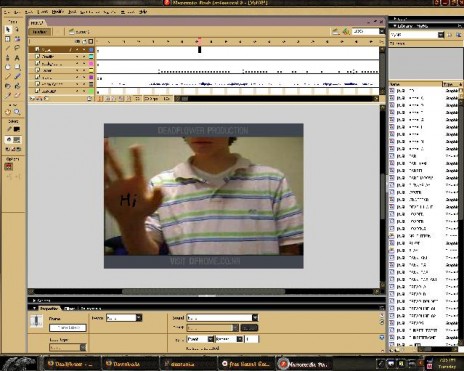The height and width of the screenshot is (371, 464).
Task: Select the Lasso tool
Action: 17,48
